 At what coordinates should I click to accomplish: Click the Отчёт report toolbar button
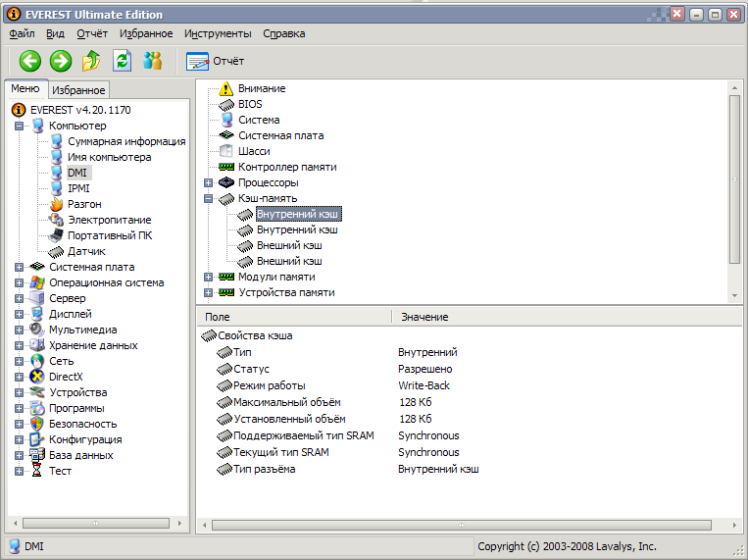point(215,61)
